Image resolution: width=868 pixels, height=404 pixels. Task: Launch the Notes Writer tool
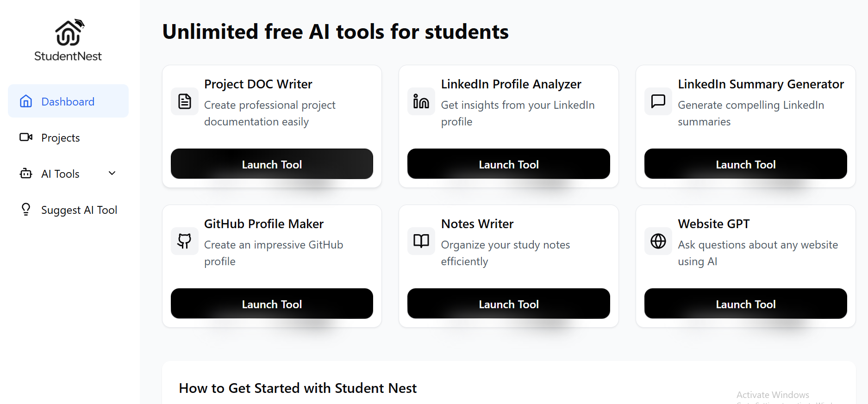[508, 304]
